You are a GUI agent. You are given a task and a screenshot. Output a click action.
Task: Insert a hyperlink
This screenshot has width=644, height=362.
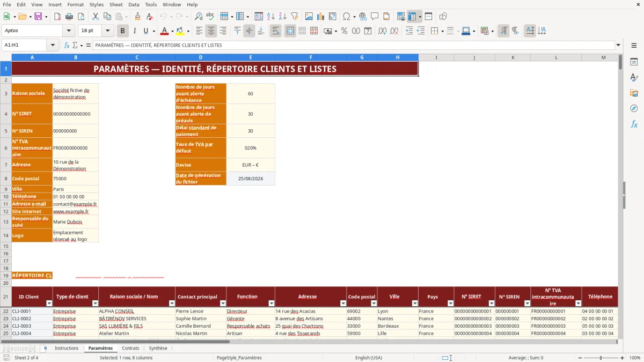[x=363, y=17]
